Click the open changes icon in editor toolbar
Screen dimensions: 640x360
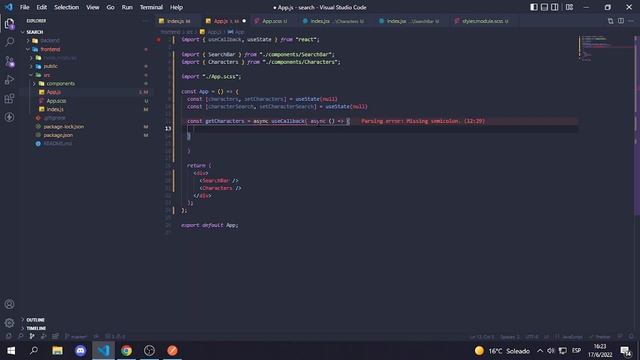(610, 21)
